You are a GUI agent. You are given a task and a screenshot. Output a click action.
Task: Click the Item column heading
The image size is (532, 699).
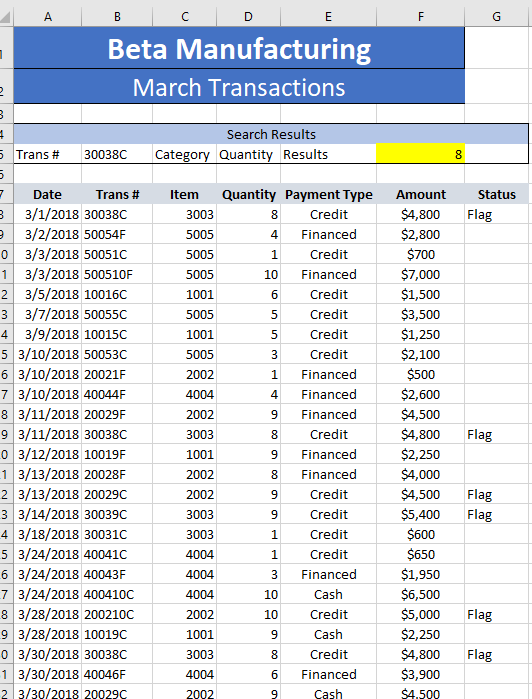185,194
